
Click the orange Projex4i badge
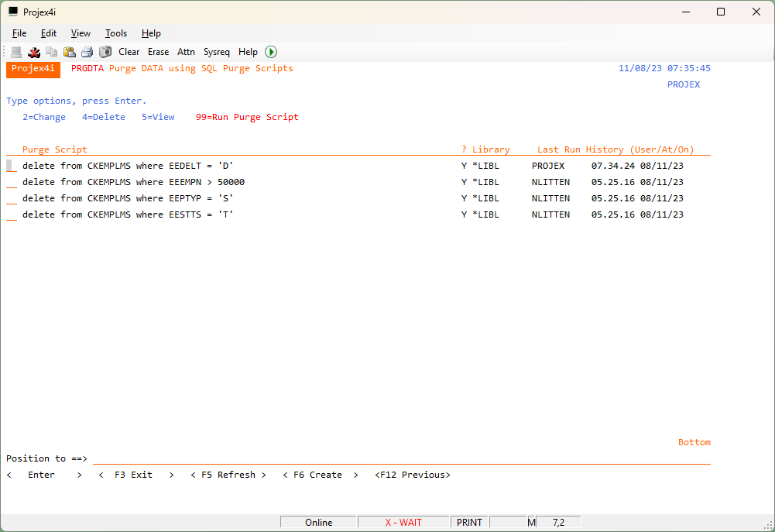coord(33,70)
